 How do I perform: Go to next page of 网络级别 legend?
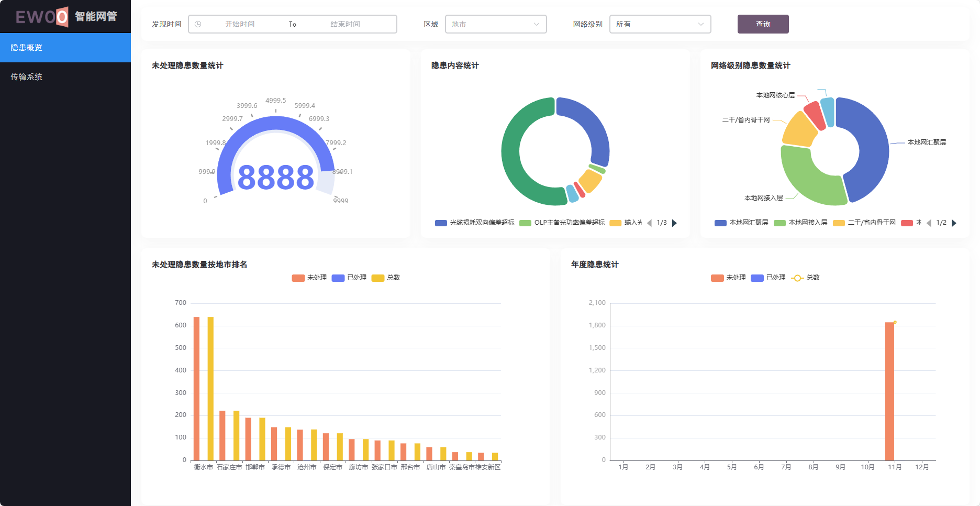(x=954, y=223)
